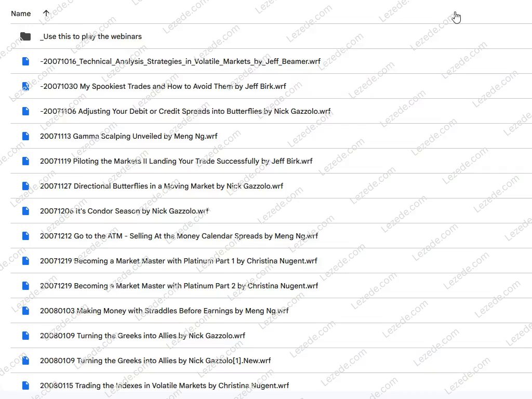Select Turning the Greeks into Allies Gazzolo[1].New.wrf name
Image resolution: width=532 pixels, height=399 pixels.
coord(155,361)
